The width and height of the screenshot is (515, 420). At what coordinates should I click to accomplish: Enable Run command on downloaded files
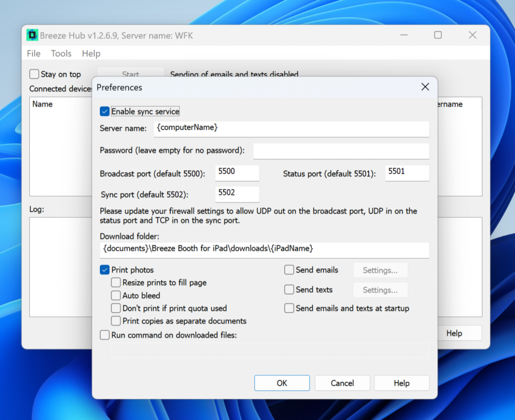click(x=105, y=335)
